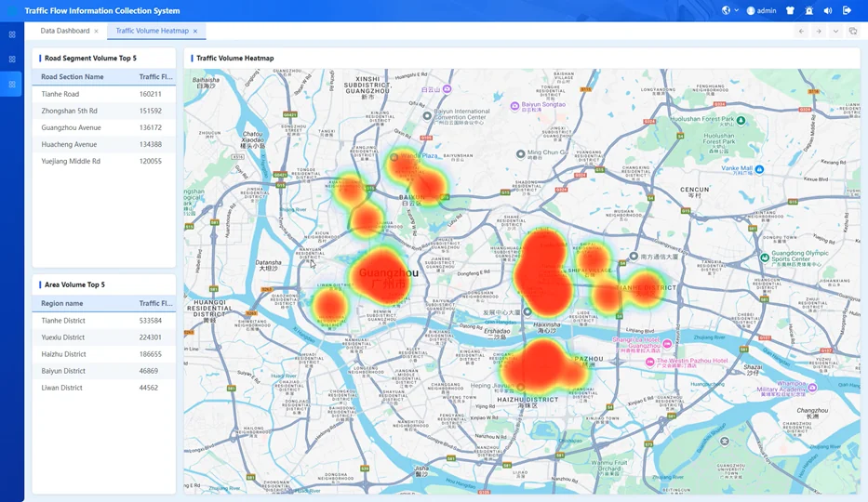Click the Shangri-La Hotel Guangzhou marker
The width and height of the screenshot is (868, 502).
667,344
